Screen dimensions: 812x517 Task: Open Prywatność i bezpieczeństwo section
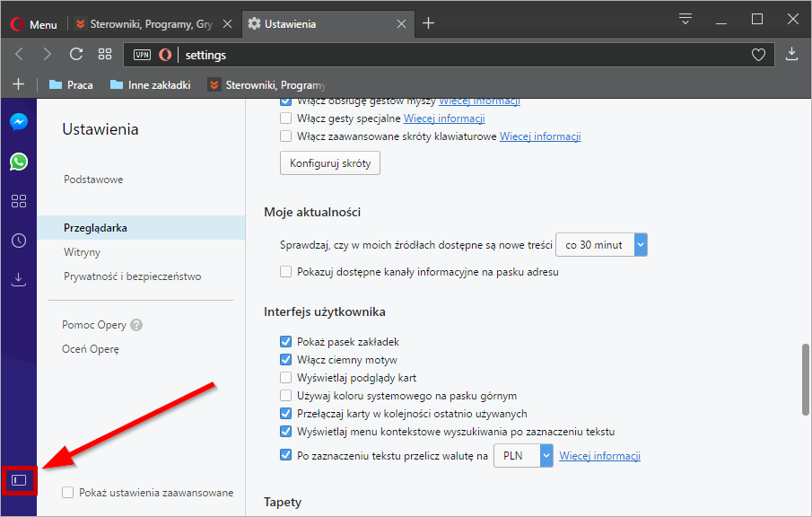pos(132,276)
